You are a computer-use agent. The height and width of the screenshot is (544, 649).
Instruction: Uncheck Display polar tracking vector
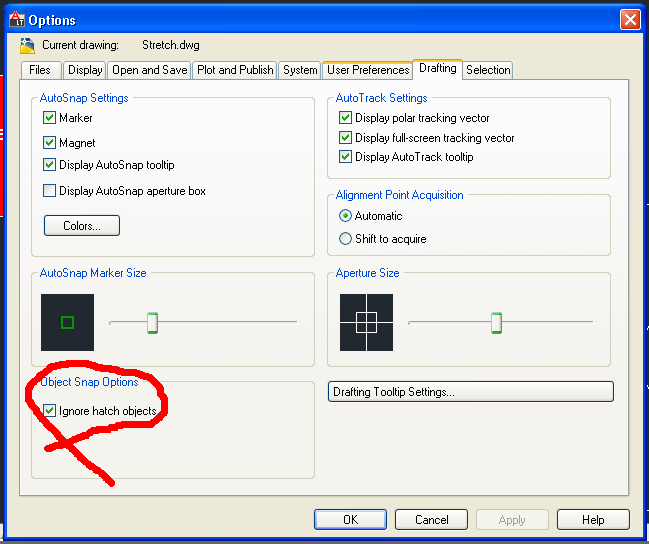coord(345,118)
